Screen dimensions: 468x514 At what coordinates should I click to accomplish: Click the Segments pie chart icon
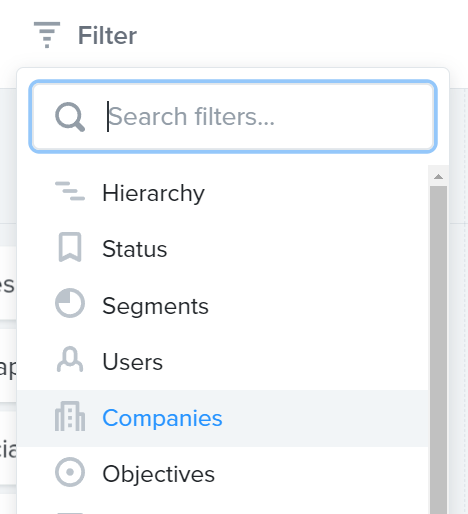(x=70, y=303)
